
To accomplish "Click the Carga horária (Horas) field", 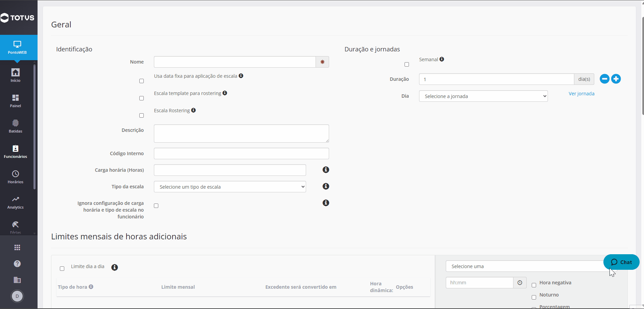I will coord(230,170).
